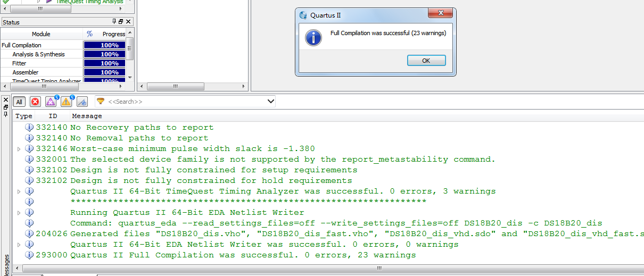Click Status panel scroll down arrow
Screen dimensions: 644x276
click(x=130, y=78)
